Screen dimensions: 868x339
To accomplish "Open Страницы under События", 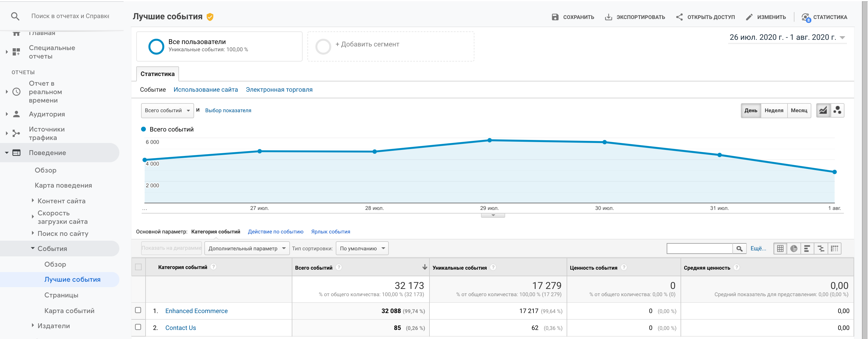I will 61,295.
